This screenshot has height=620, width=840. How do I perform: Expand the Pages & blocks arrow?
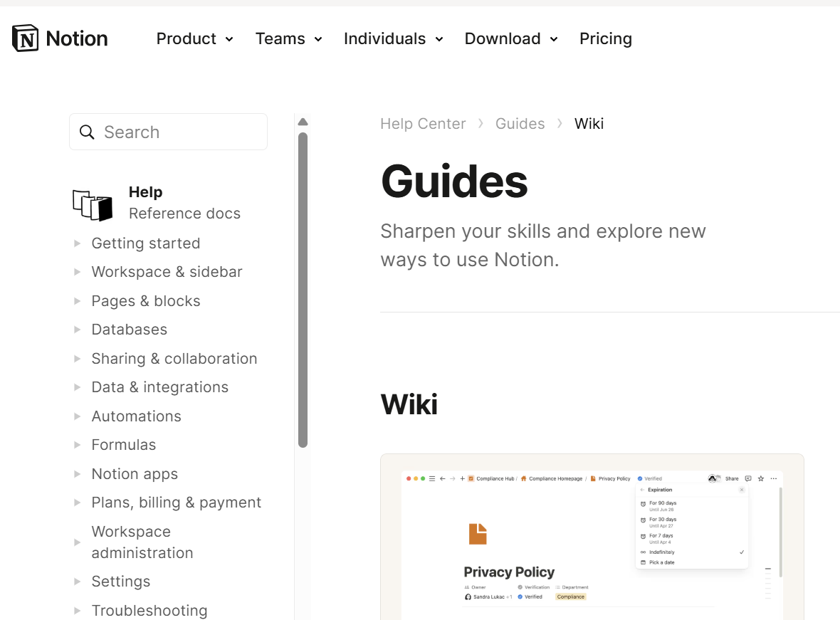pos(77,301)
